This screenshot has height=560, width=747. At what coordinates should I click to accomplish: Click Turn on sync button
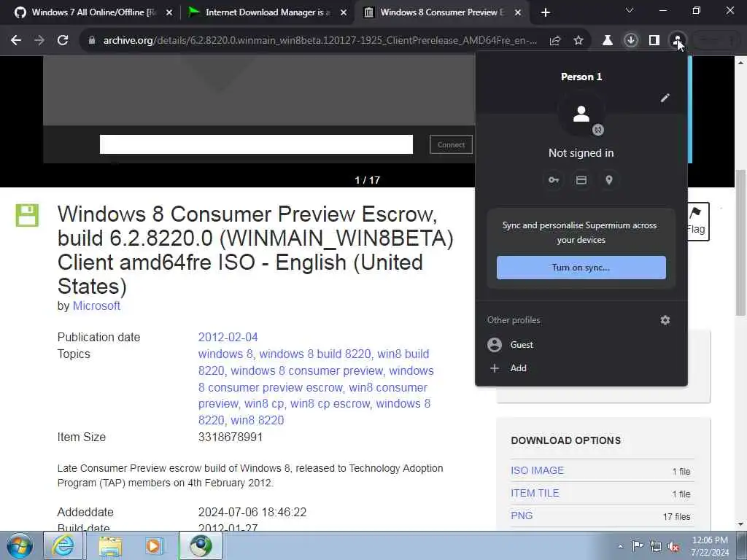coord(581,268)
